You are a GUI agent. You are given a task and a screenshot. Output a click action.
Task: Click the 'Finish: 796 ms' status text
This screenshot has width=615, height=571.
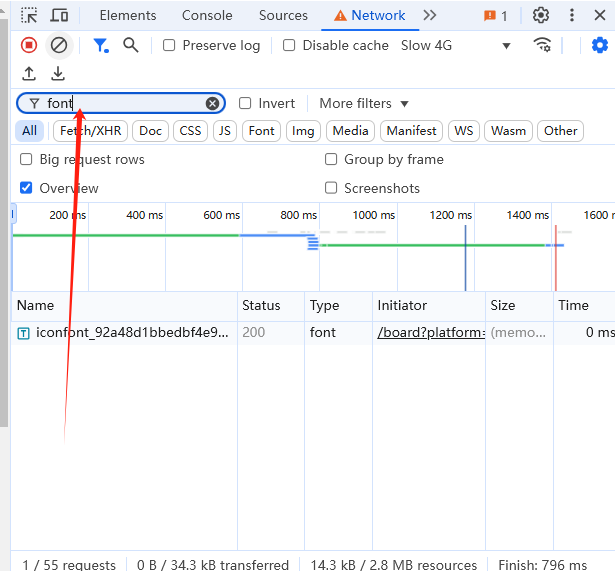click(542, 565)
